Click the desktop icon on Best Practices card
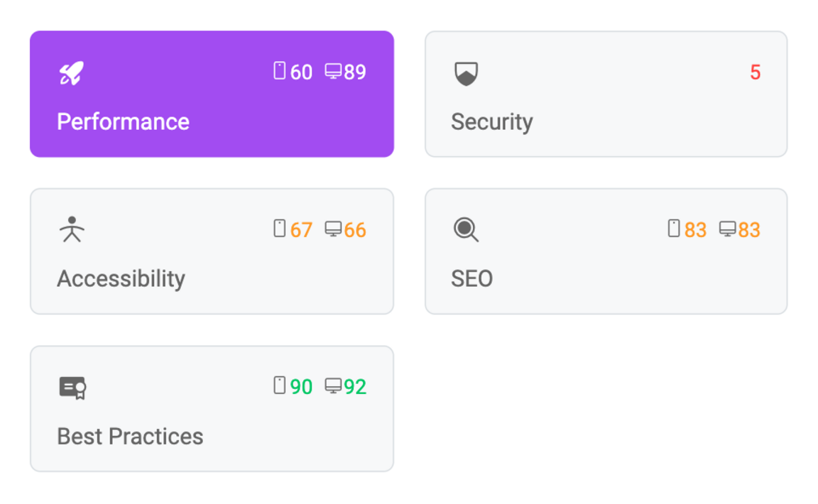 [x=333, y=385]
